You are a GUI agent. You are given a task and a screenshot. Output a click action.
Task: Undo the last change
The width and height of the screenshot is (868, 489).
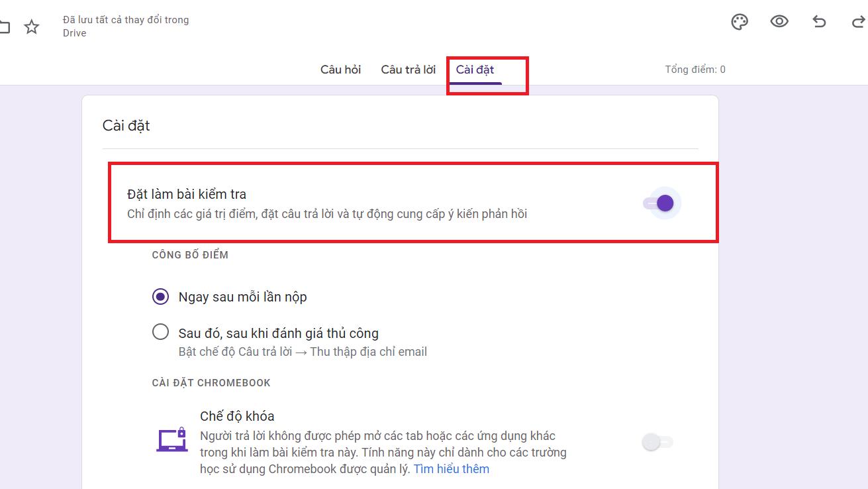(x=819, y=22)
